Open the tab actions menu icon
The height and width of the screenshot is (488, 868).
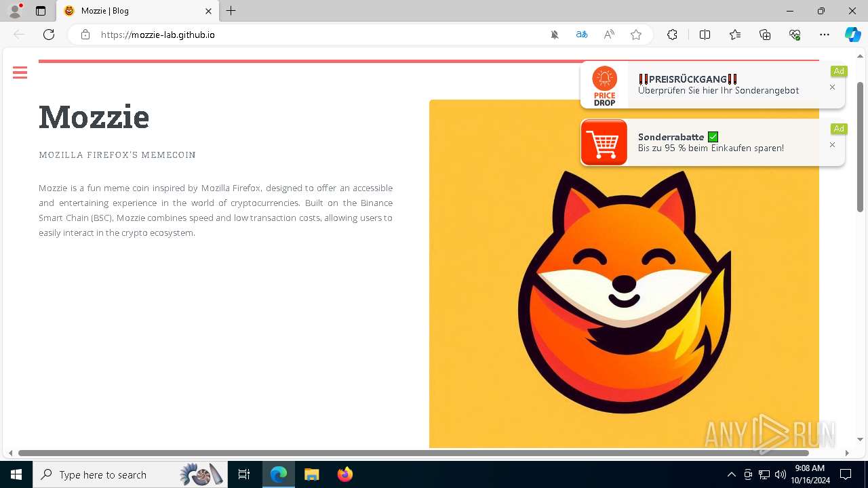[x=41, y=11]
